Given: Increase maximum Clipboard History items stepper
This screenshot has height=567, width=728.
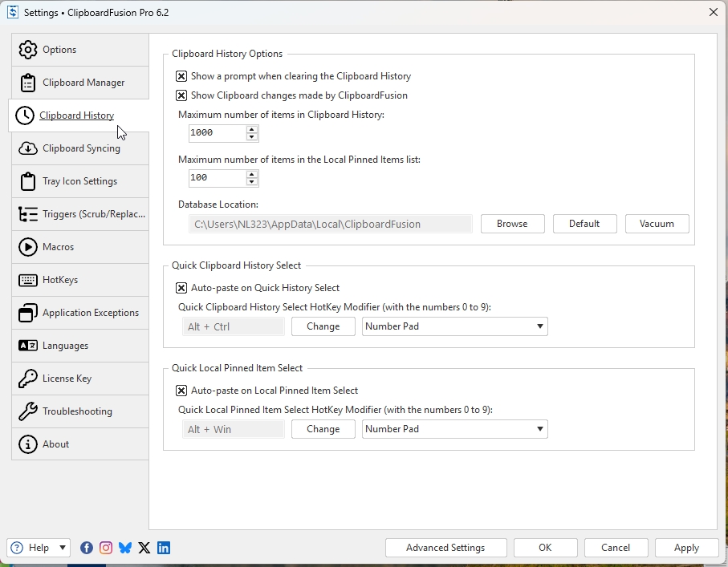Looking at the screenshot, I should pos(252,129).
